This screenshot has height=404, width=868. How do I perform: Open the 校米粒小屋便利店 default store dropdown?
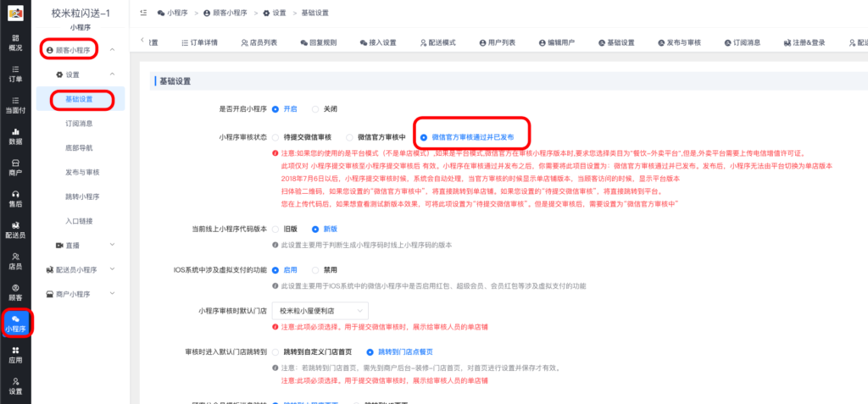(320, 310)
